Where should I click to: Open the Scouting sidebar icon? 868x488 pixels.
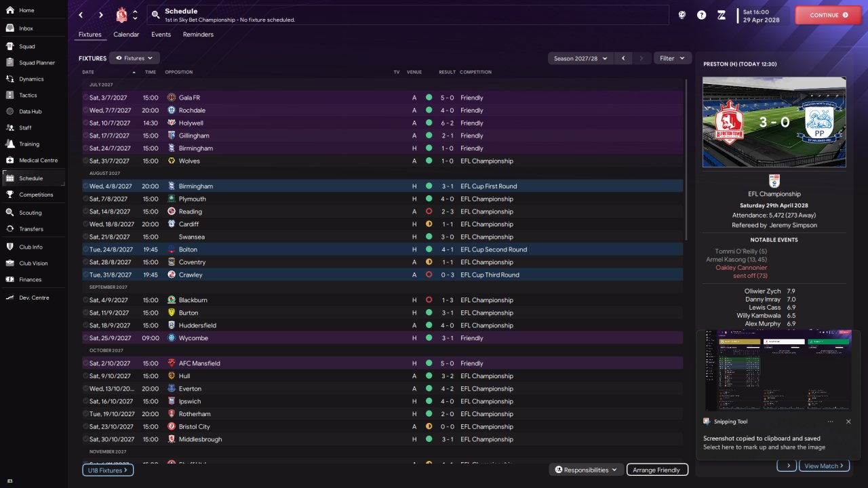pyautogui.click(x=10, y=213)
